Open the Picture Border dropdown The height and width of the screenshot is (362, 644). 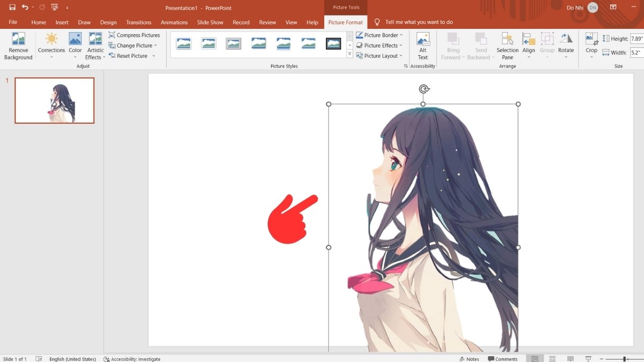point(379,35)
